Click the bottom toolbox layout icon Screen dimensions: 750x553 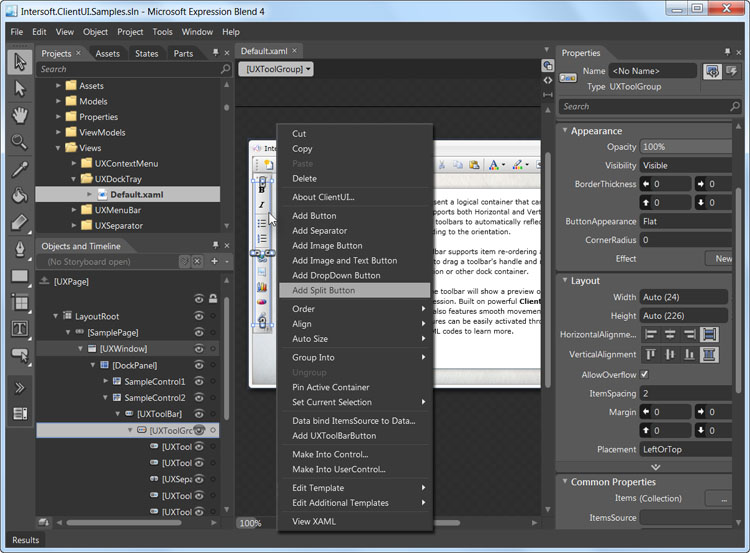click(20, 413)
